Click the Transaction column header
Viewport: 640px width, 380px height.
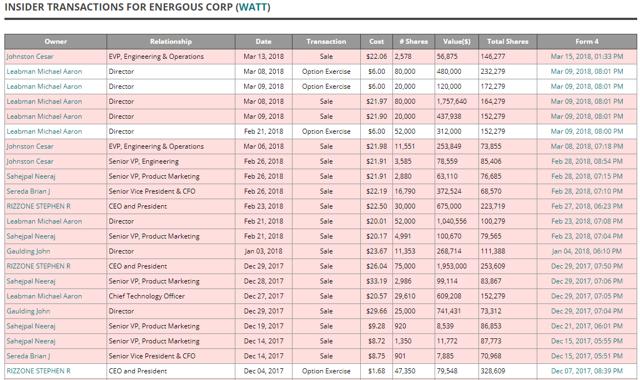point(326,42)
